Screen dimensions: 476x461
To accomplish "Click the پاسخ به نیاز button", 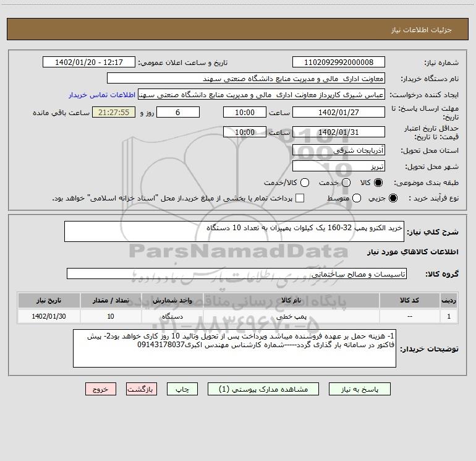I will click(359, 389).
